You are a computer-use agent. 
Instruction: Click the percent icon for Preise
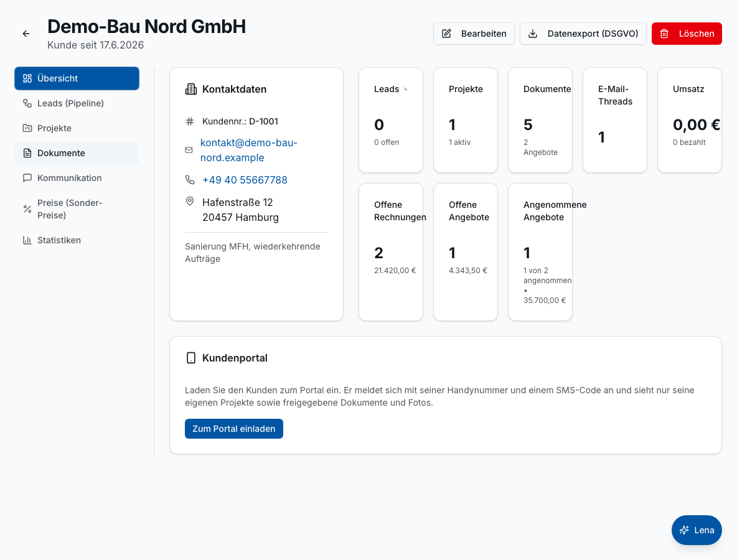pyautogui.click(x=27, y=209)
